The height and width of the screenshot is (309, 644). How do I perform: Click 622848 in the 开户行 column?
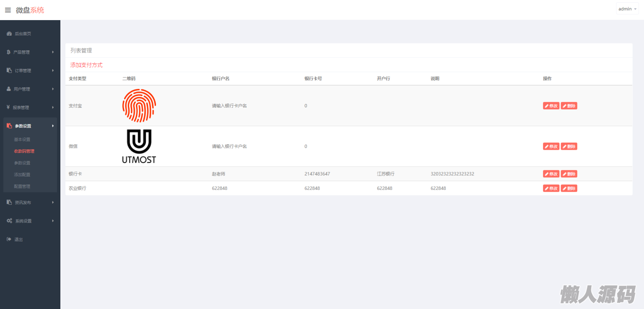pos(385,188)
